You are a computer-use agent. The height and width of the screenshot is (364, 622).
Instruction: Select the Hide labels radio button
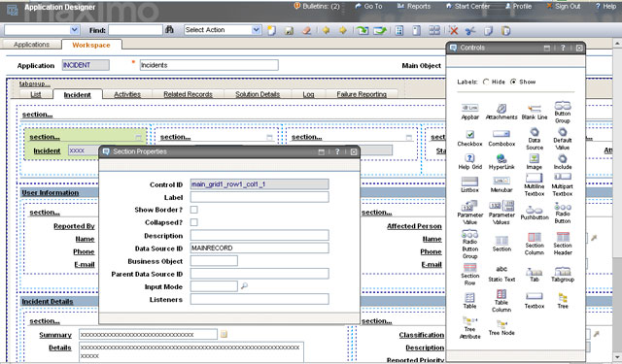click(486, 82)
